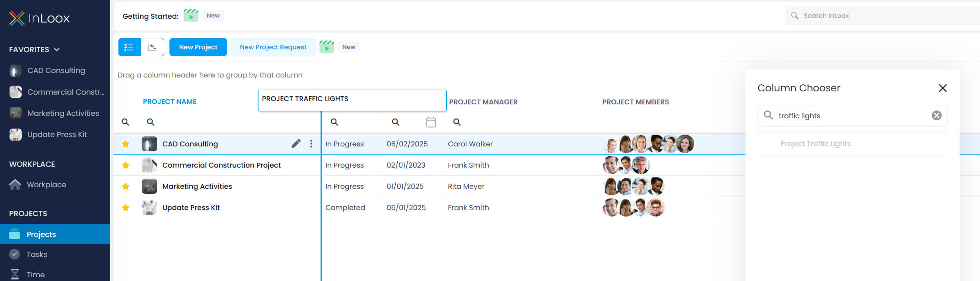This screenshot has height=281, width=980.
Task: Focus the Search InLoox field
Action: [x=882, y=15]
